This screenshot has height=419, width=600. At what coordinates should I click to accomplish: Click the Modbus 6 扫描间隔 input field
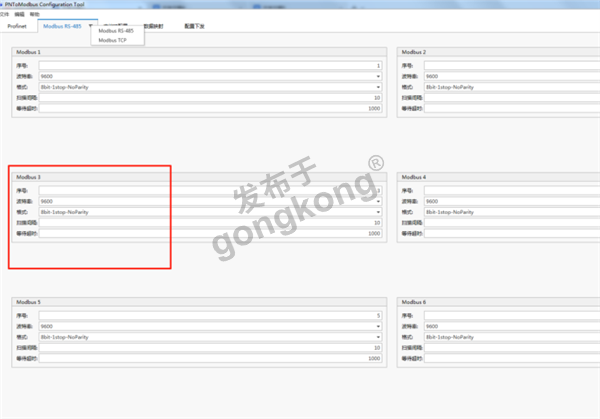[512, 348]
